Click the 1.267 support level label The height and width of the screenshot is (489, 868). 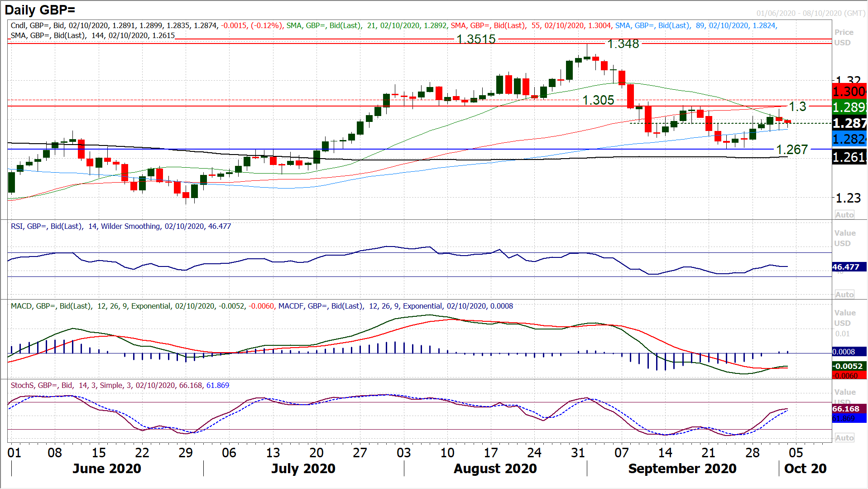(792, 150)
